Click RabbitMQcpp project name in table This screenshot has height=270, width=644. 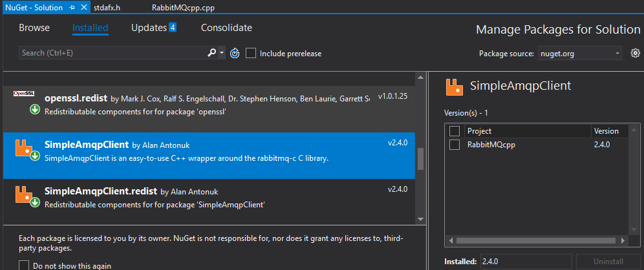[491, 145]
